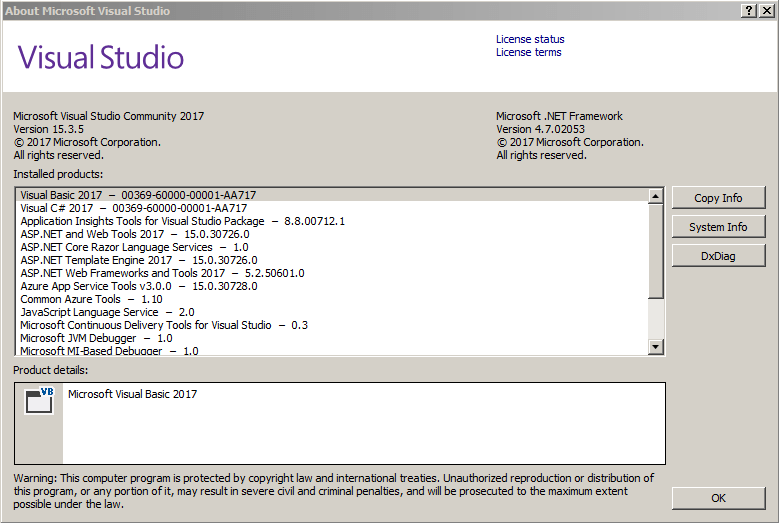Click the Visual Basic product icon
This screenshot has width=779, height=523.
coord(39,400)
